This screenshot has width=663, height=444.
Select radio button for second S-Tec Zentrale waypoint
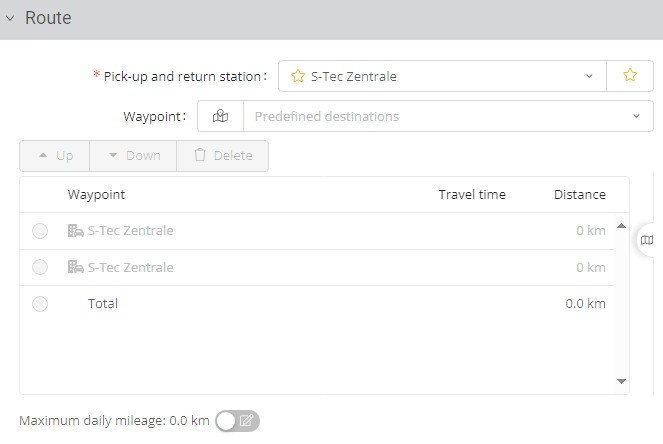coord(40,267)
